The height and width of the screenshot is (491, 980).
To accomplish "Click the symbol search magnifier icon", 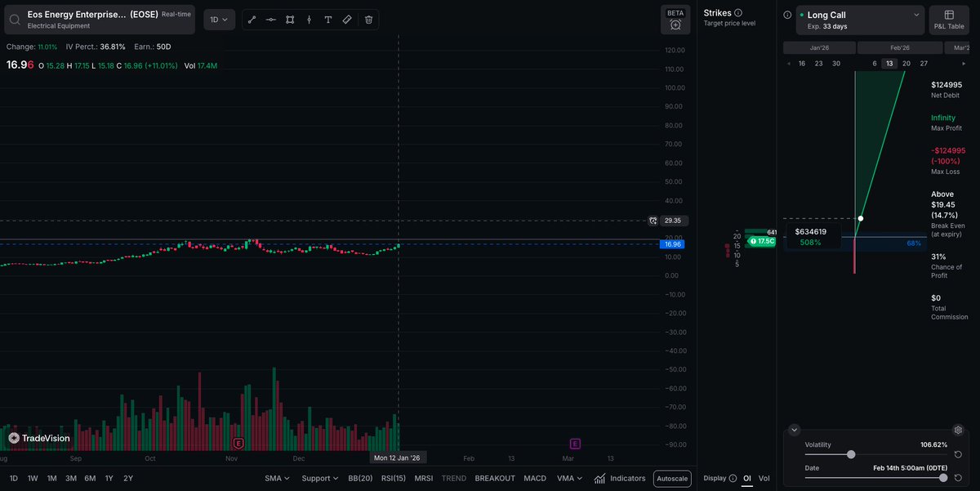I will 16,20.
